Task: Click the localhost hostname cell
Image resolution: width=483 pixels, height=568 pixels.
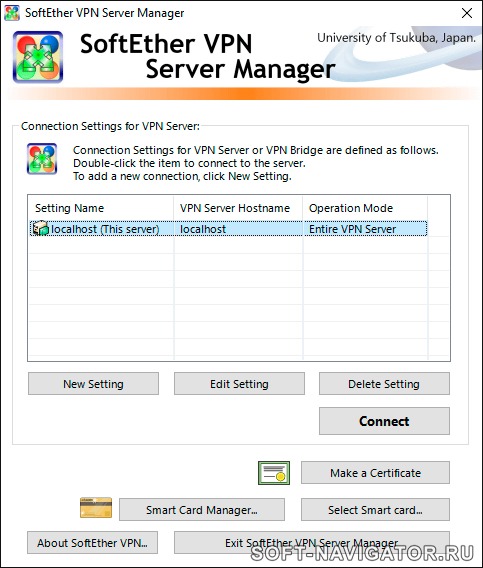Action: pos(238,229)
